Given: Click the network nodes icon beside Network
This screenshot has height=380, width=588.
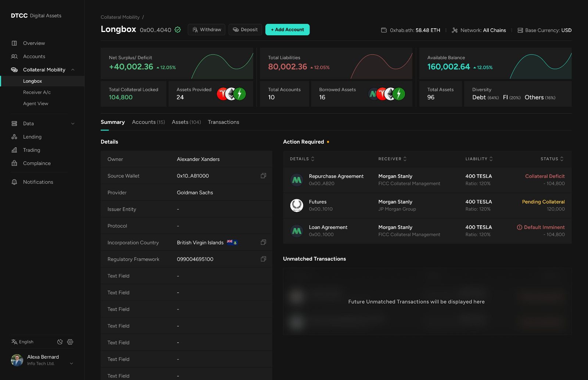Looking at the screenshot, I should [455, 30].
